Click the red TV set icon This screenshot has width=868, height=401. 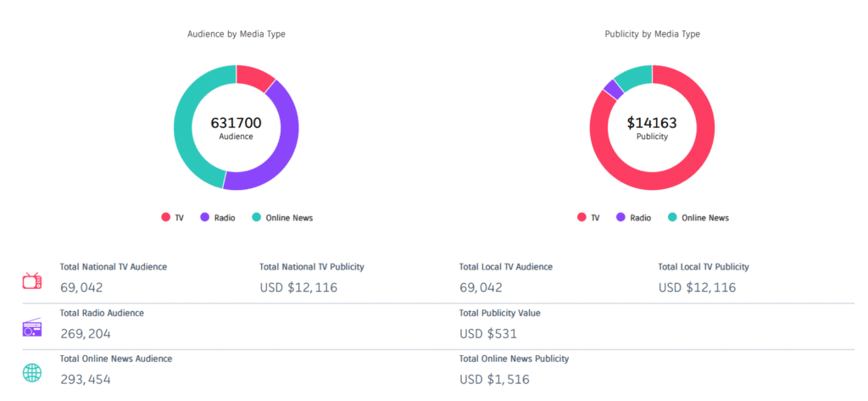(32, 281)
